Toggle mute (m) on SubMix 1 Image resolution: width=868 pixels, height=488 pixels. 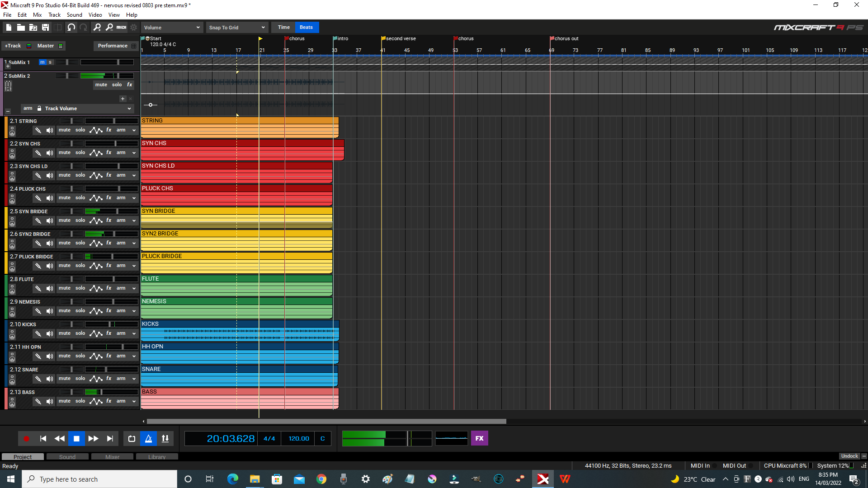click(x=42, y=62)
